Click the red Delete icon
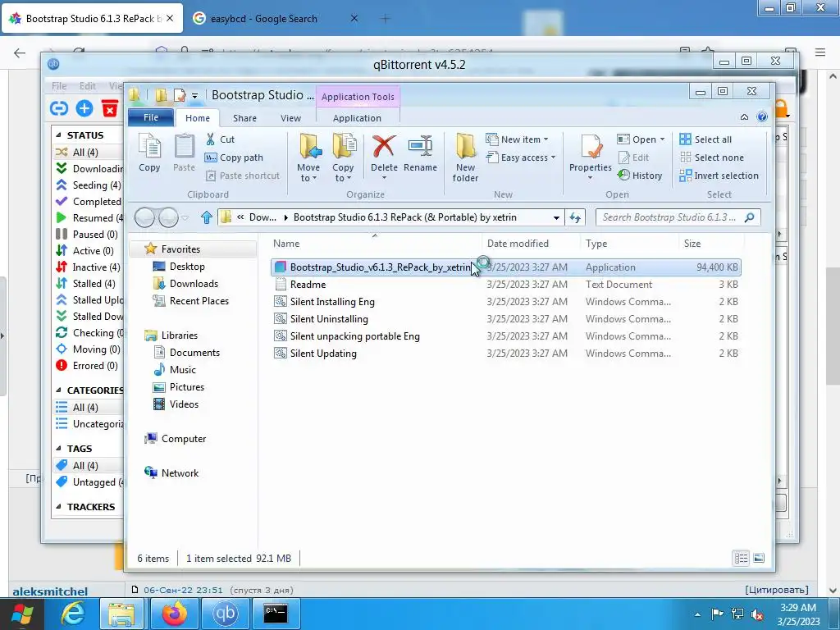840x630 pixels. pyautogui.click(x=384, y=147)
